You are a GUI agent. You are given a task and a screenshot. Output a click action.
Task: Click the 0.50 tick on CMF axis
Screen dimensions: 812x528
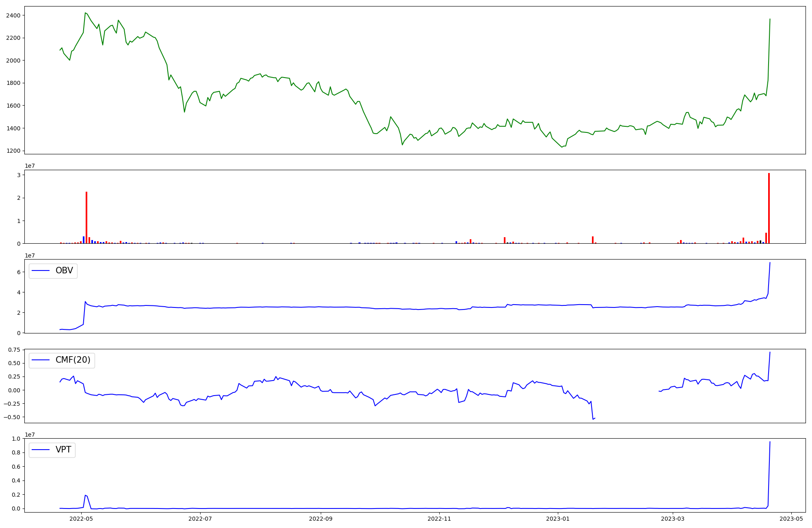[x=14, y=363]
